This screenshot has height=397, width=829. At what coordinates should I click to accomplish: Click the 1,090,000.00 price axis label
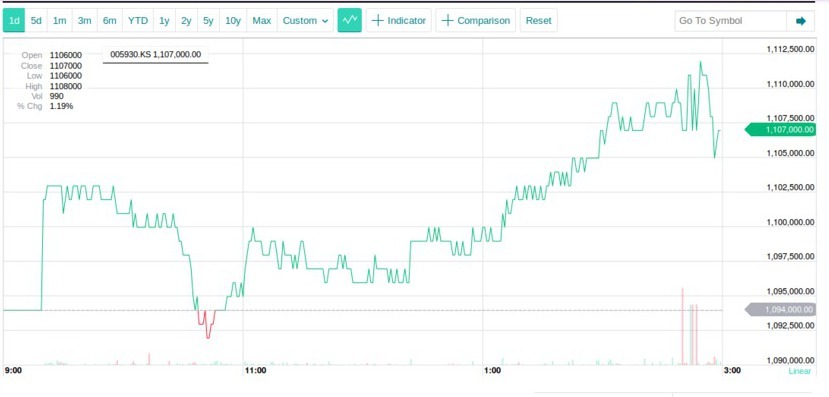(790, 361)
